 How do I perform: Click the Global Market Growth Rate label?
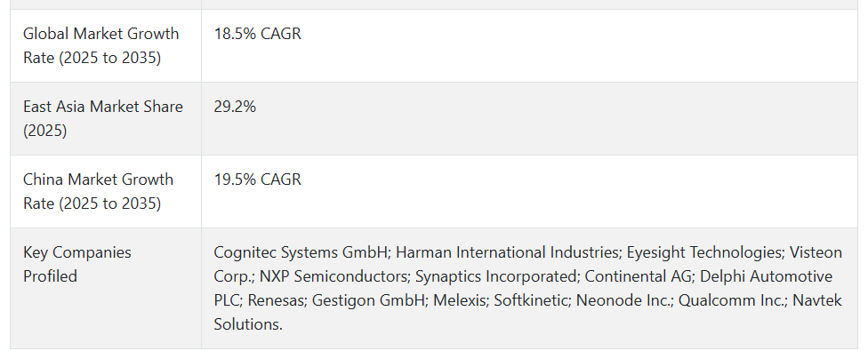click(100, 45)
